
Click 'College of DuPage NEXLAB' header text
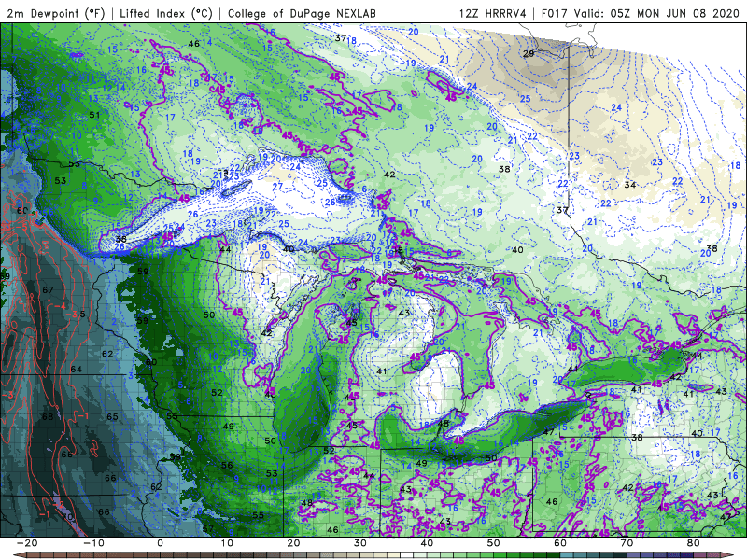(302, 13)
